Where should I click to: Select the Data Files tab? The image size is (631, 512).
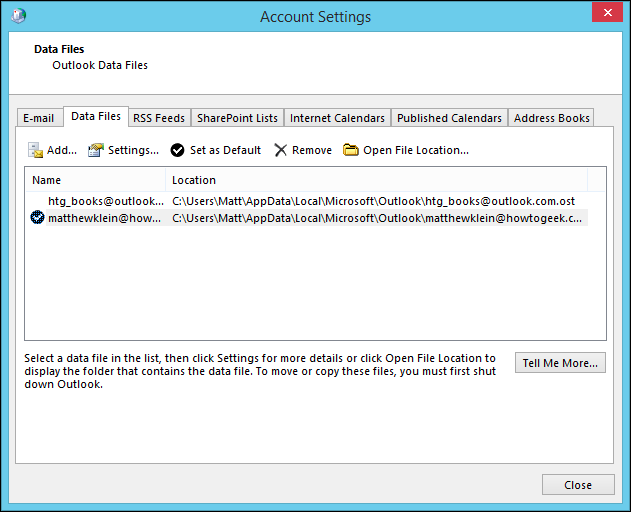[x=96, y=117]
